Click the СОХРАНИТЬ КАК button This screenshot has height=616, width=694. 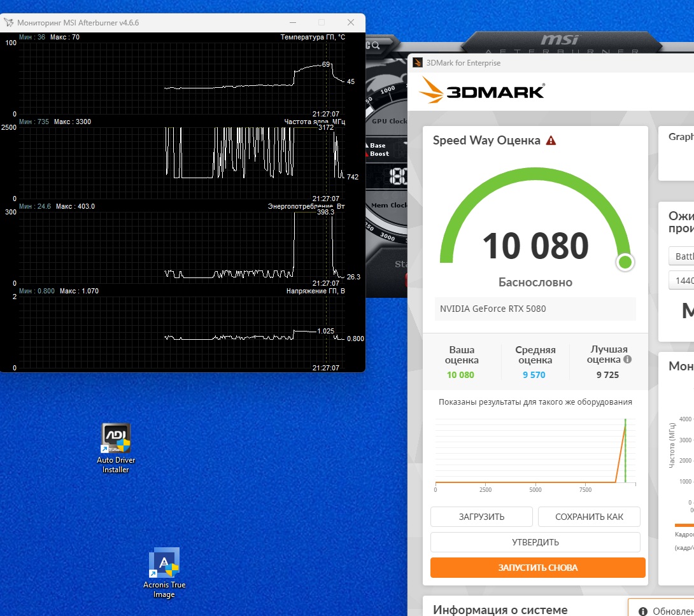click(x=589, y=517)
